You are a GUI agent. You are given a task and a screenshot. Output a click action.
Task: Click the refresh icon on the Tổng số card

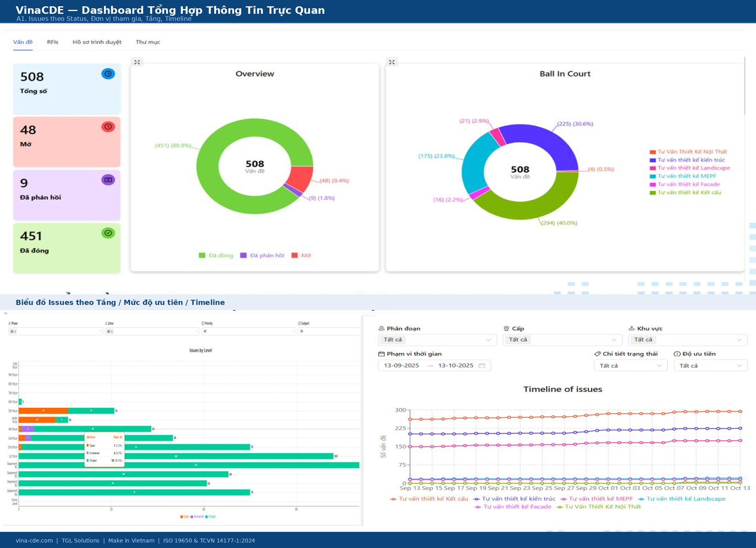tap(108, 74)
